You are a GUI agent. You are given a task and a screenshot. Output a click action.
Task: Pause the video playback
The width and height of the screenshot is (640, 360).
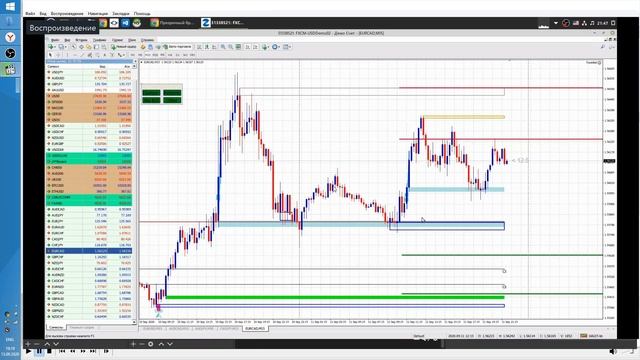tap(39, 351)
